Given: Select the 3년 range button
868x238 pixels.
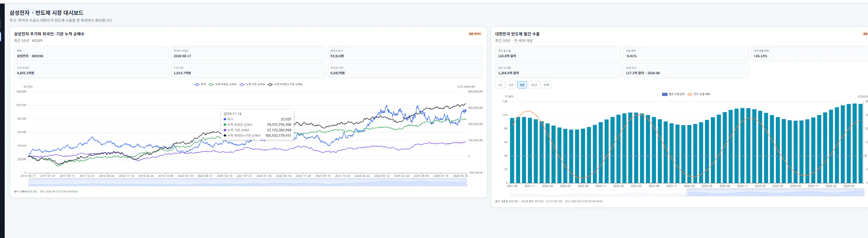Looking at the screenshot, I should tap(511, 85).
